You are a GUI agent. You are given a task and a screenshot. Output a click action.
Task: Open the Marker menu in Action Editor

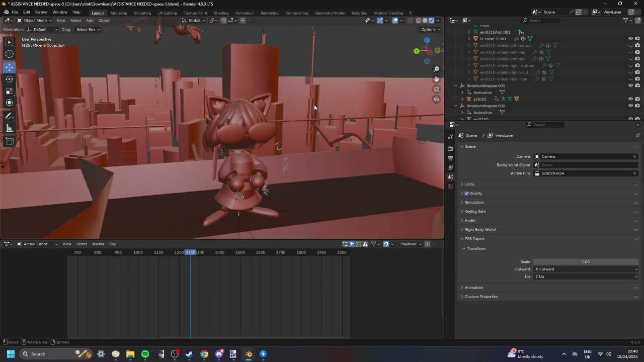tap(98, 244)
